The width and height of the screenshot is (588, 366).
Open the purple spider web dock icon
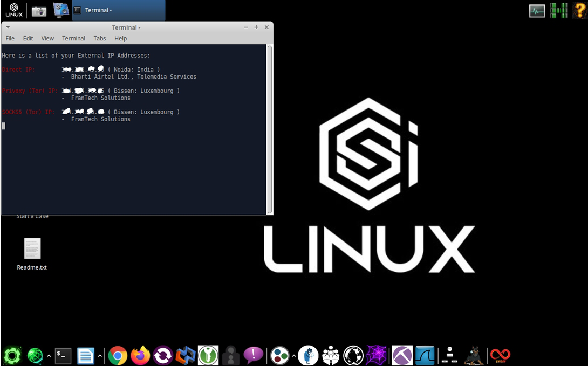click(376, 355)
